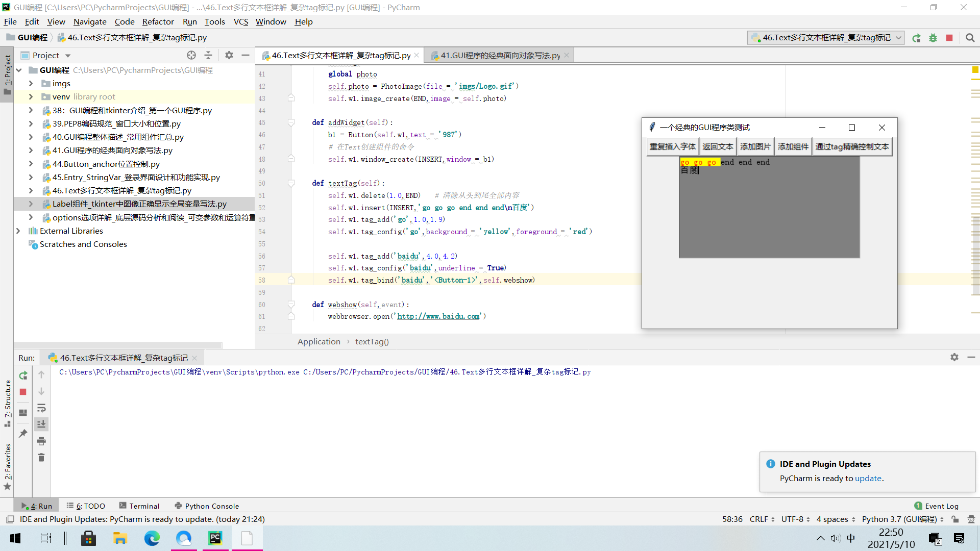Open the 6: TODO tab
This screenshot has width=980, height=551.
(86, 506)
